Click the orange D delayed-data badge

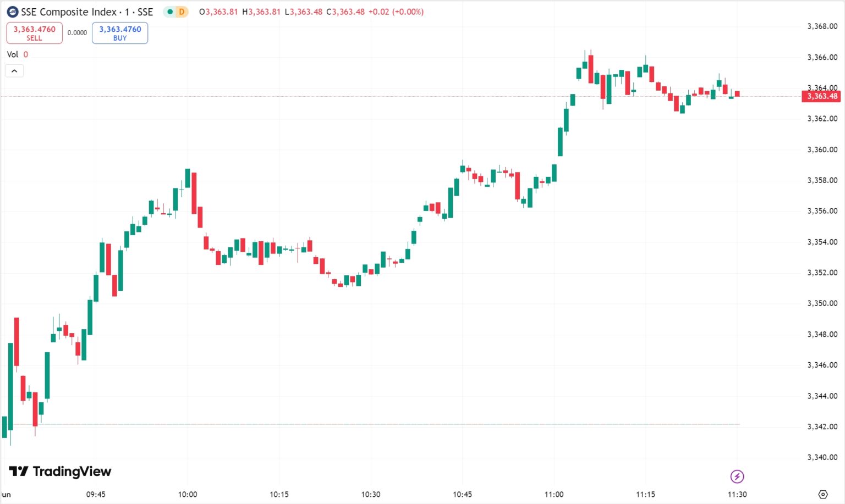[x=182, y=12]
